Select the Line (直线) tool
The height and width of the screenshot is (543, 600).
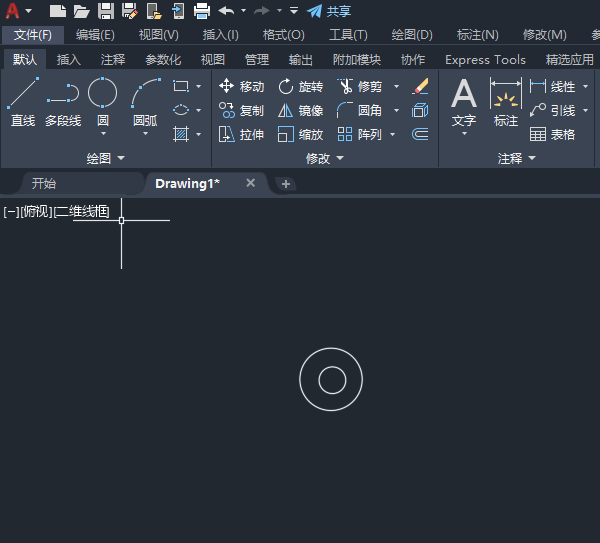[x=23, y=102]
